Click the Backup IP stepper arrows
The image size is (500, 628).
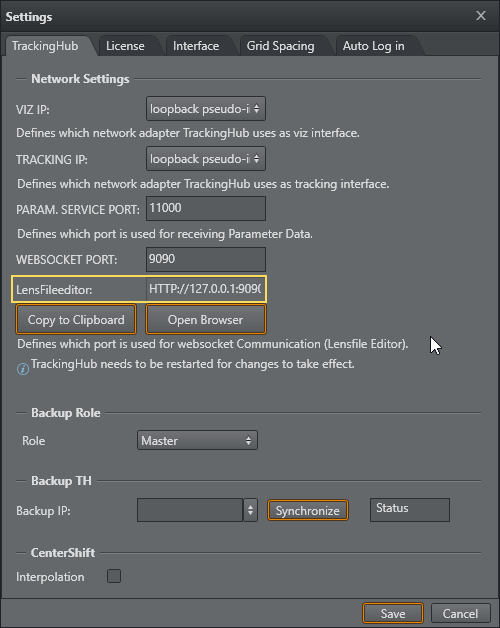250,510
